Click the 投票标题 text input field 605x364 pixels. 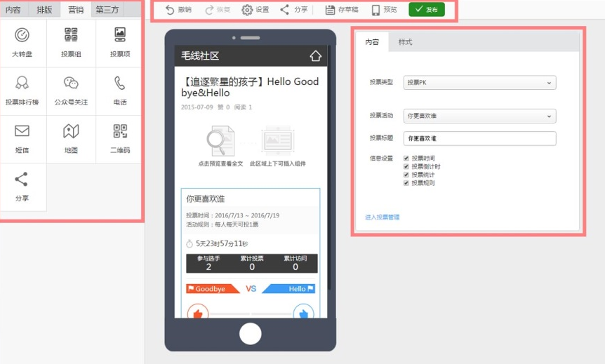pos(479,139)
